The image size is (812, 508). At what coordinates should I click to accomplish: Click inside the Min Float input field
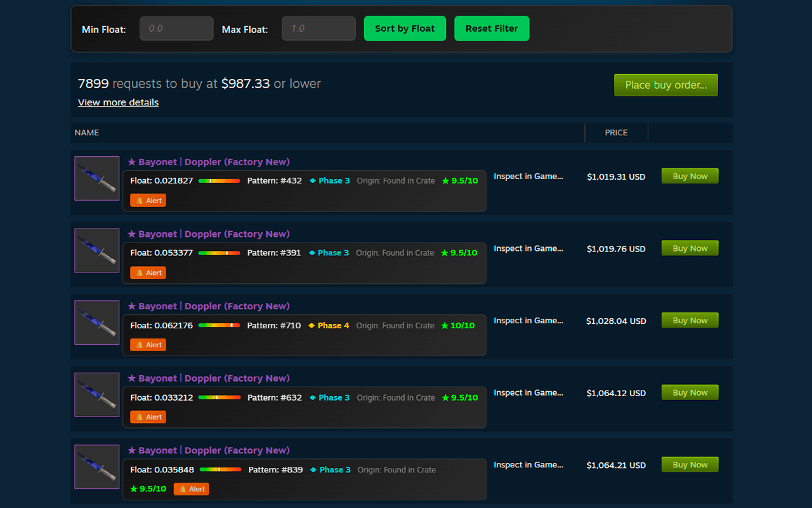(176, 28)
